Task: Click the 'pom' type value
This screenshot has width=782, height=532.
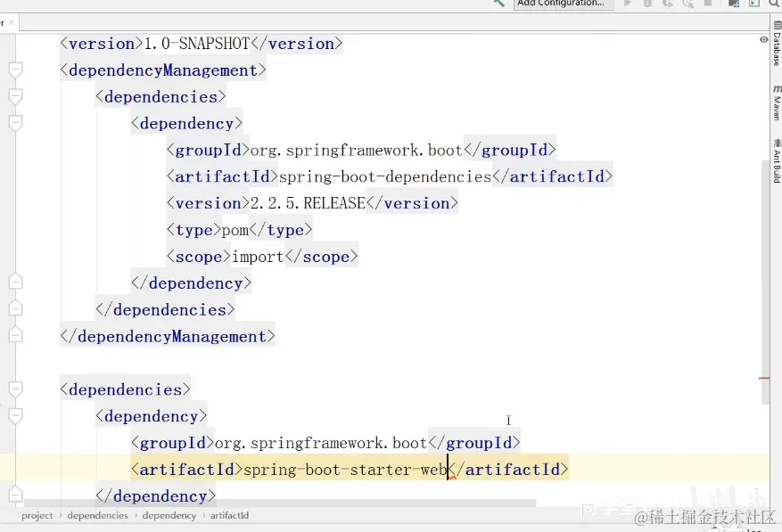Action: click(235, 230)
